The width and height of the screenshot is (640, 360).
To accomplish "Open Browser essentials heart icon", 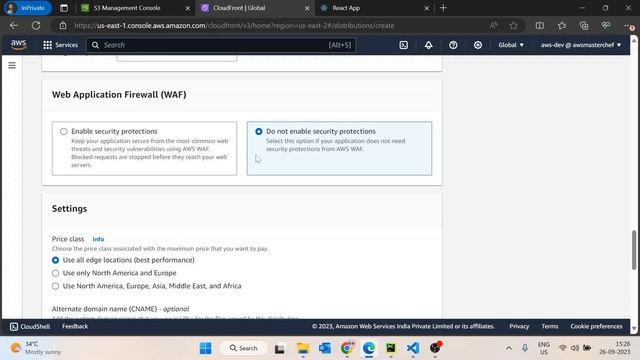I will click(x=606, y=25).
